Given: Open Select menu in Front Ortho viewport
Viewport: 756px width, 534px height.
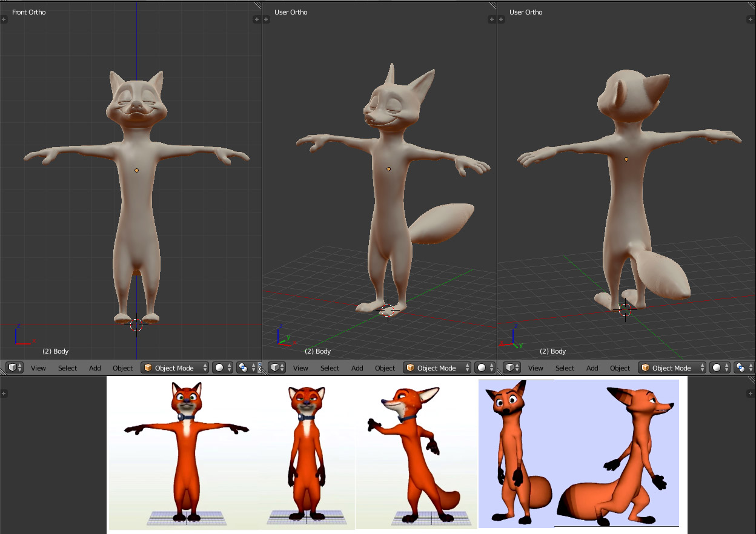Looking at the screenshot, I should (x=68, y=368).
